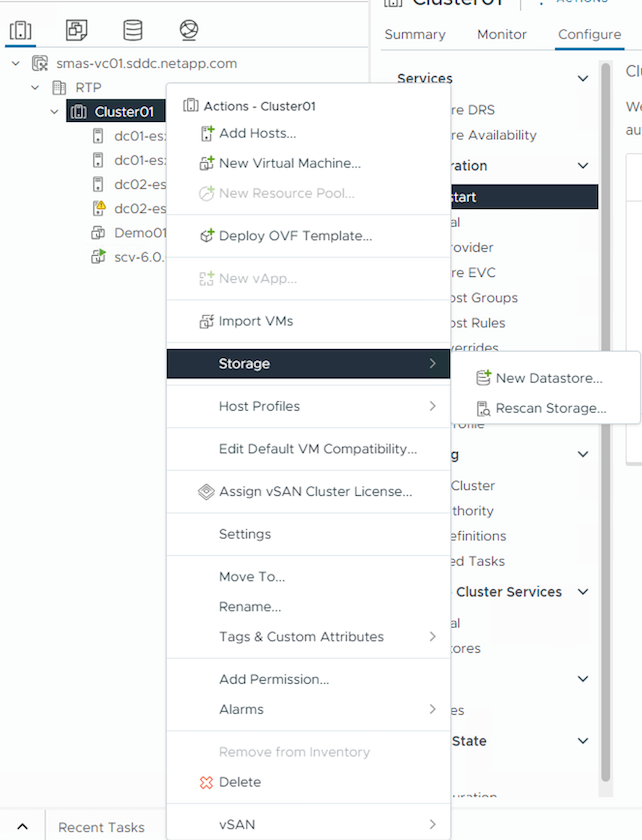Click the Rescan Storage icon
Screen dimensions: 642x840
click(x=484, y=408)
